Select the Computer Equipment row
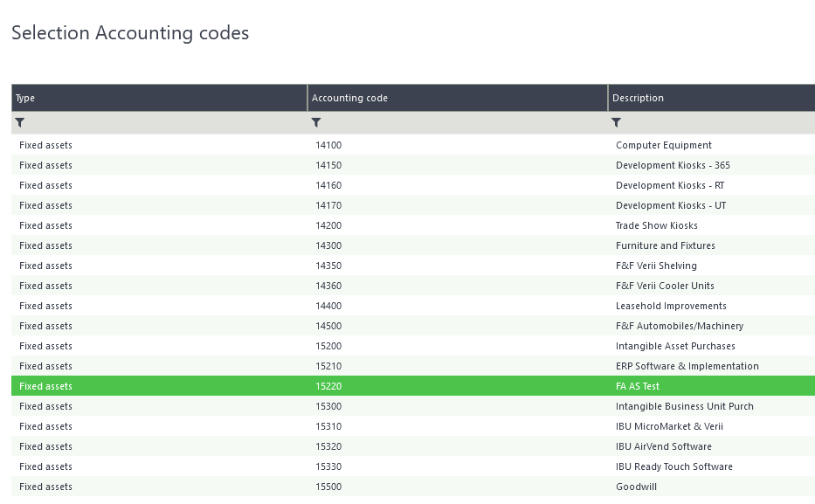815x504 pixels. pyautogui.click(x=663, y=145)
